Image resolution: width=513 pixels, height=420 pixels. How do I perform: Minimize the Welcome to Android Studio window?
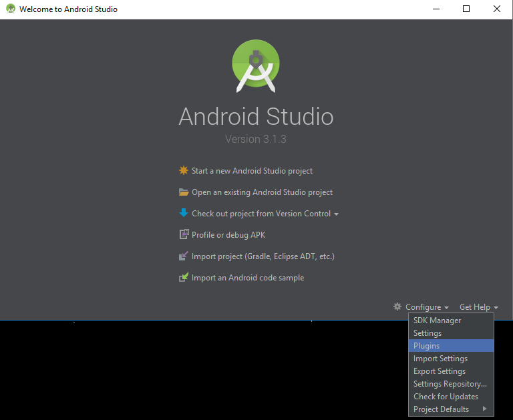point(436,9)
